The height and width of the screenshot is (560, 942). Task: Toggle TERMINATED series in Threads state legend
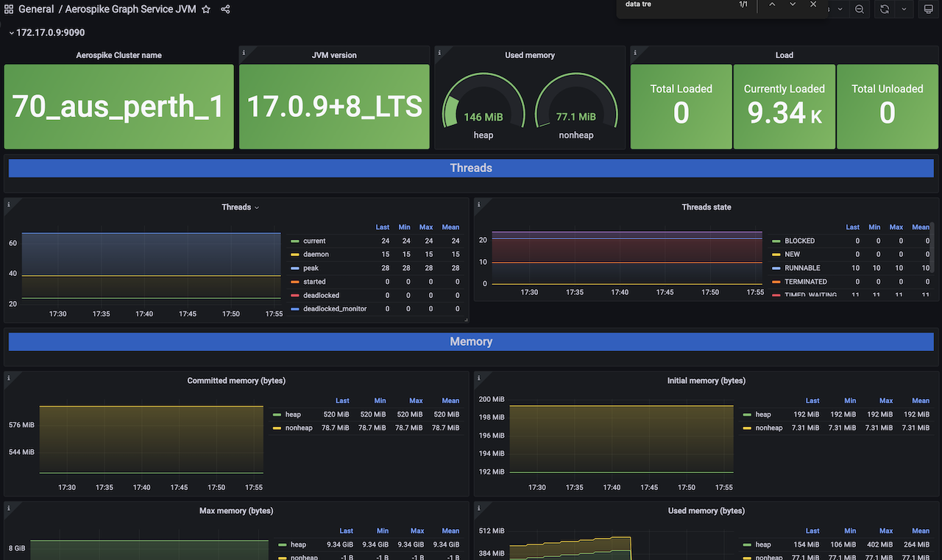(805, 282)
